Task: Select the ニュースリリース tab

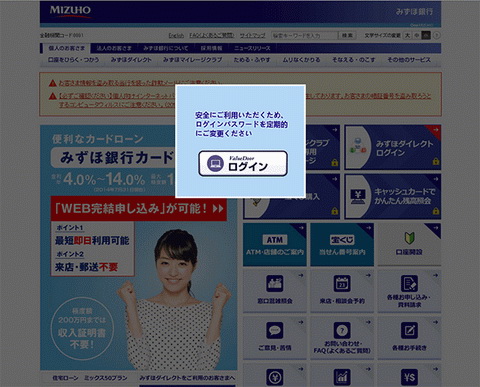Action: pos(252,48)
